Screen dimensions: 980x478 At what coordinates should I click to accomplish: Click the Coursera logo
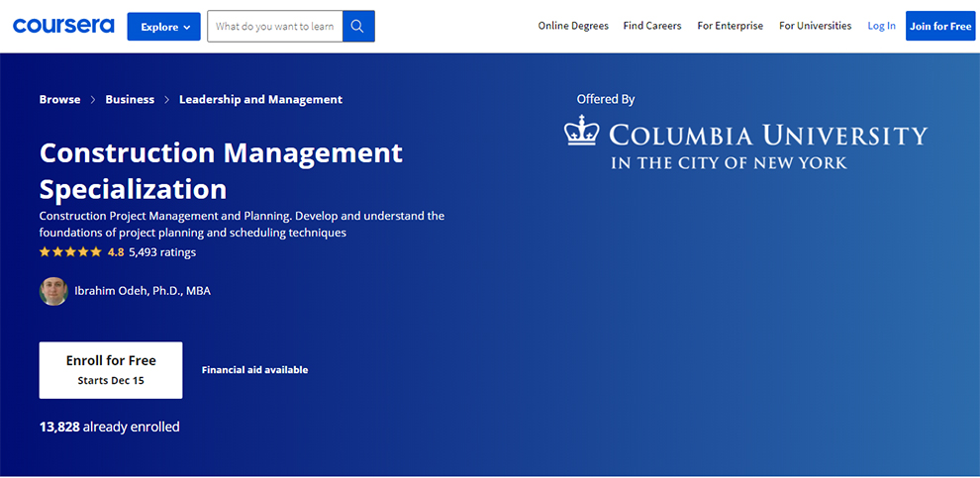click(x=63, y=27)
